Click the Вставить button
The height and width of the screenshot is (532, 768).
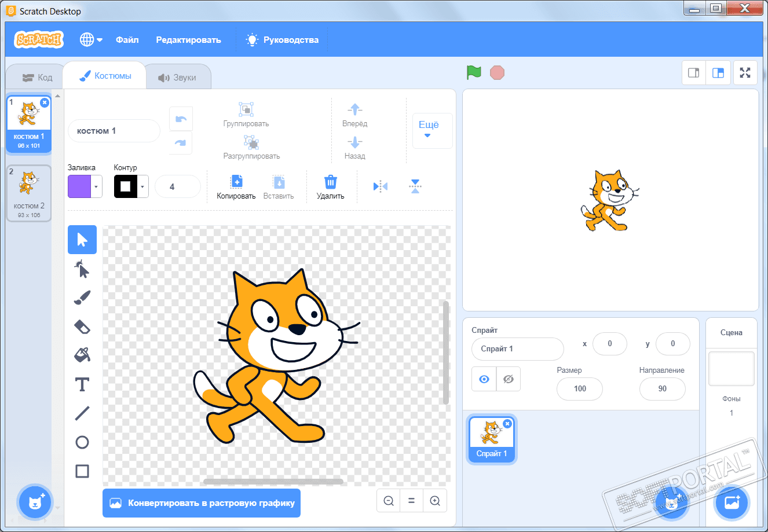point(279,187)
